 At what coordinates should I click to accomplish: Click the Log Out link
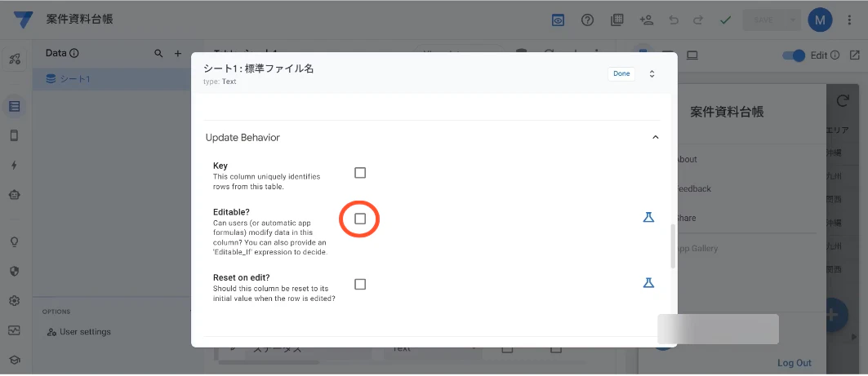click(x=795, y=363)
